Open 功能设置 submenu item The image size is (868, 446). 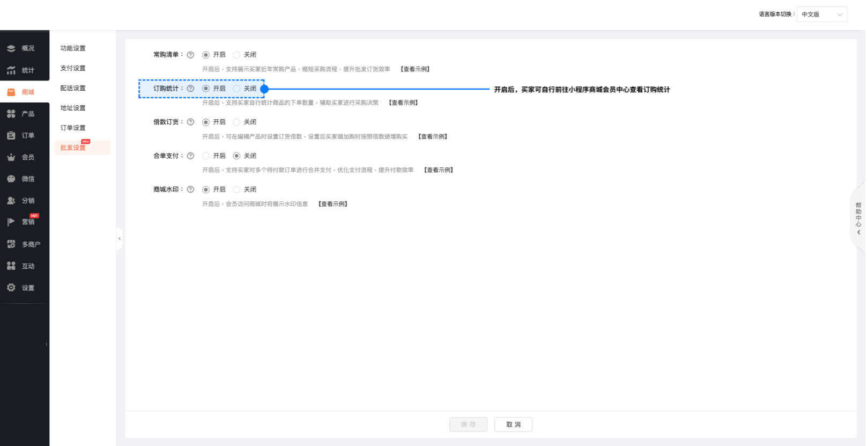(73, 48)
